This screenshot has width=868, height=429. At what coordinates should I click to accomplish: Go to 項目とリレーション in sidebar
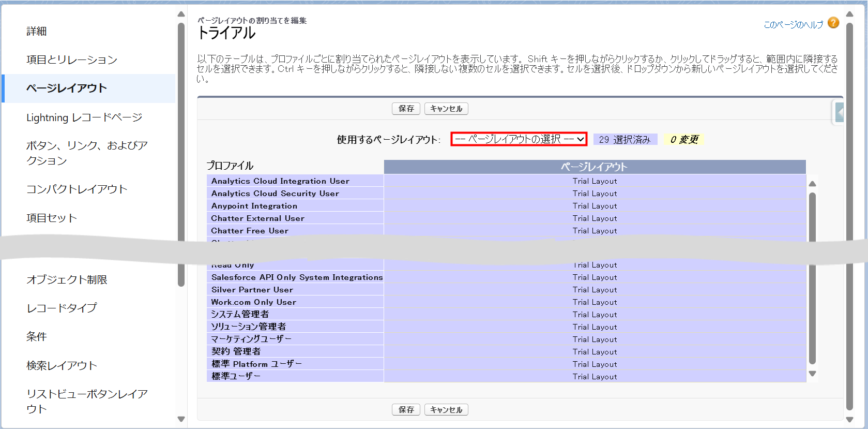coord(72,60)
